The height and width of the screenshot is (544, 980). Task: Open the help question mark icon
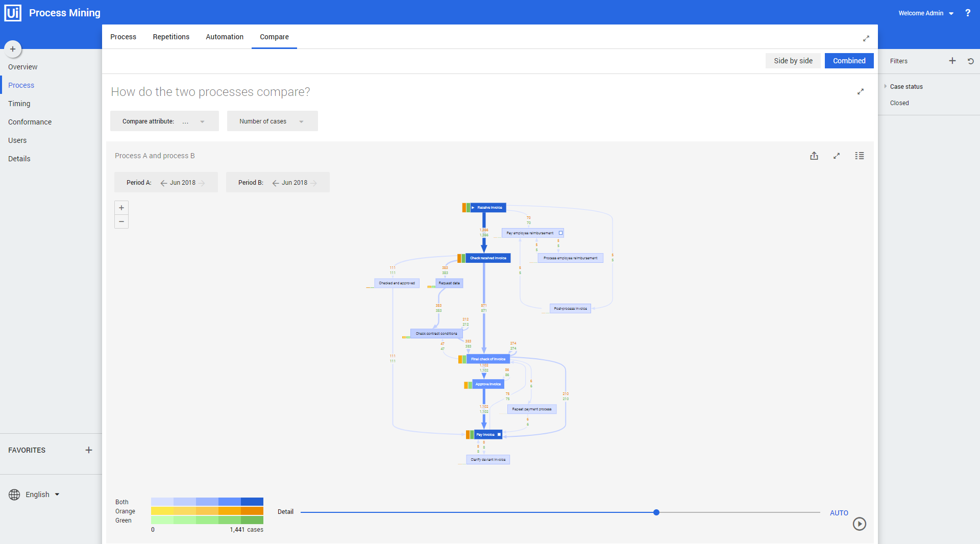coord(968,13)
